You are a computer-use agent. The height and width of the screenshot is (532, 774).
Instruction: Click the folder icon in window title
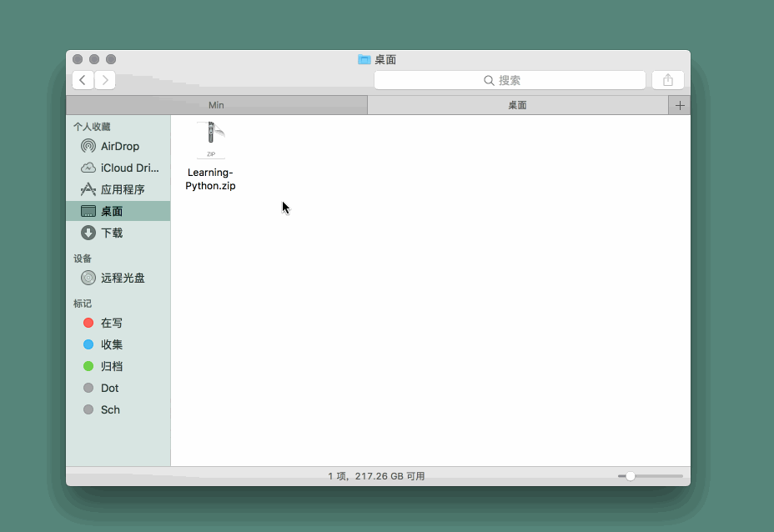point(364,59)
